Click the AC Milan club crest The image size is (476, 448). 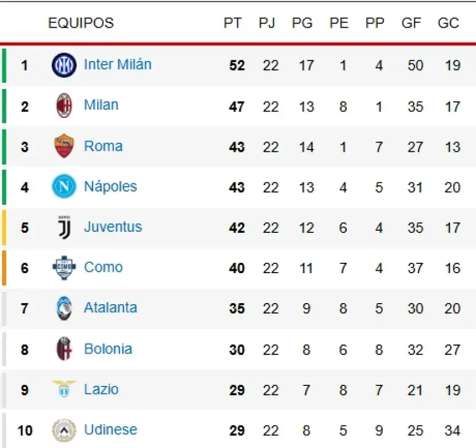(64, 106)
